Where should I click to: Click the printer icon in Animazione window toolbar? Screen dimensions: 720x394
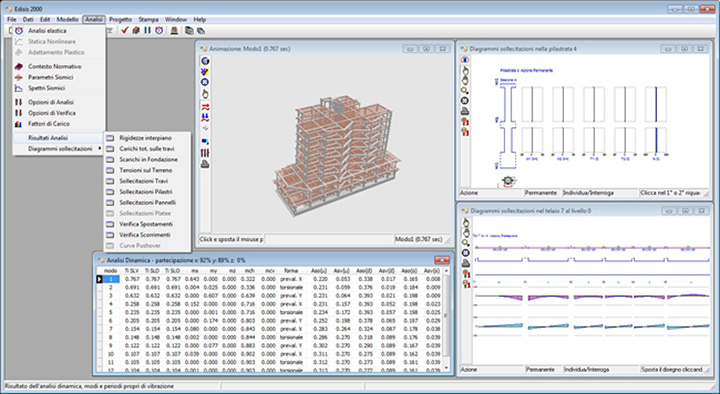point(205,164)
